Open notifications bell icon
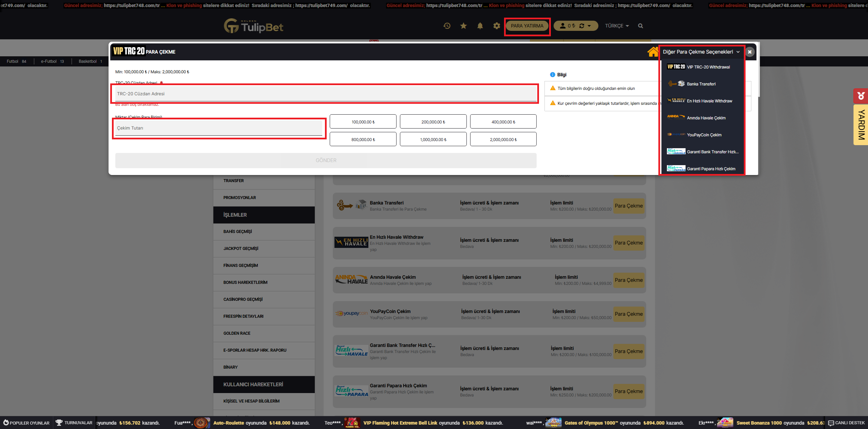Screen dimensions: 868x429 coord(480,26)
